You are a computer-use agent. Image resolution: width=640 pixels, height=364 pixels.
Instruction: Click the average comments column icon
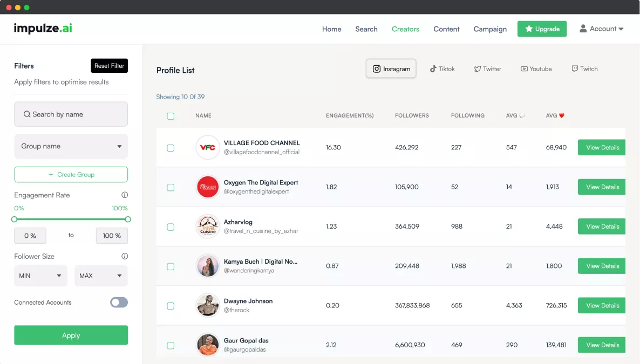coord(522,116)
